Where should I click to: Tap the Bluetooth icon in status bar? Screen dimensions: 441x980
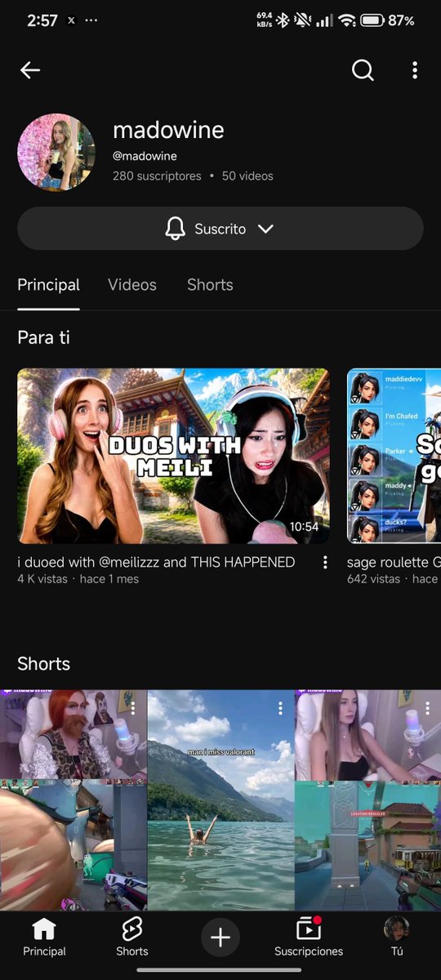(283, 20)
